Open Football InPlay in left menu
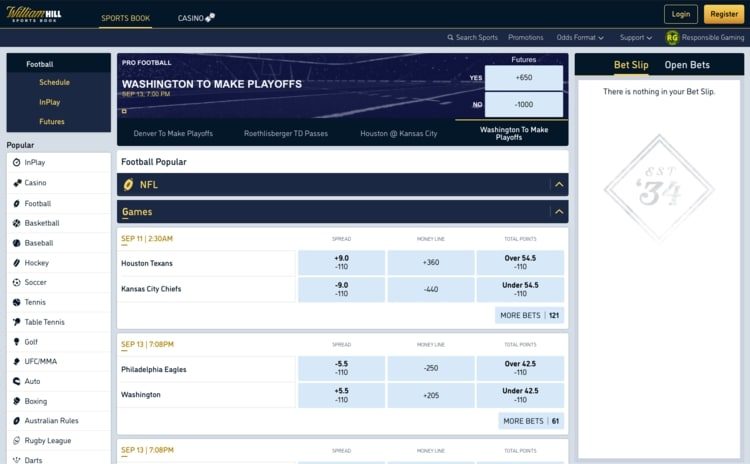Screen dimensions: 750x464 (x=50, y=102)
